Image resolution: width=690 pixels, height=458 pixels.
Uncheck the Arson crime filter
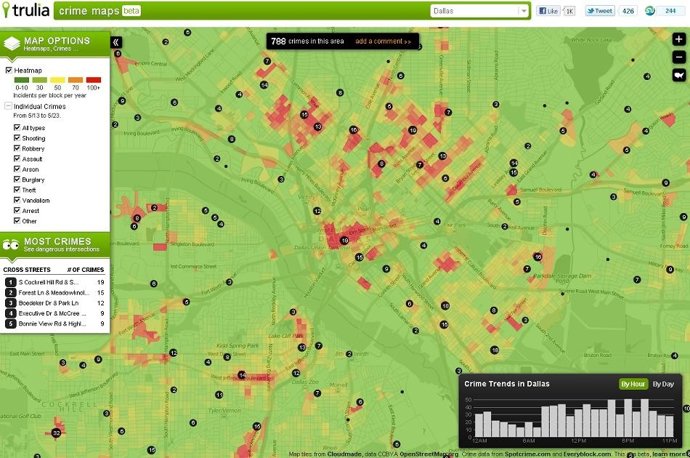[x=17, y=169]
